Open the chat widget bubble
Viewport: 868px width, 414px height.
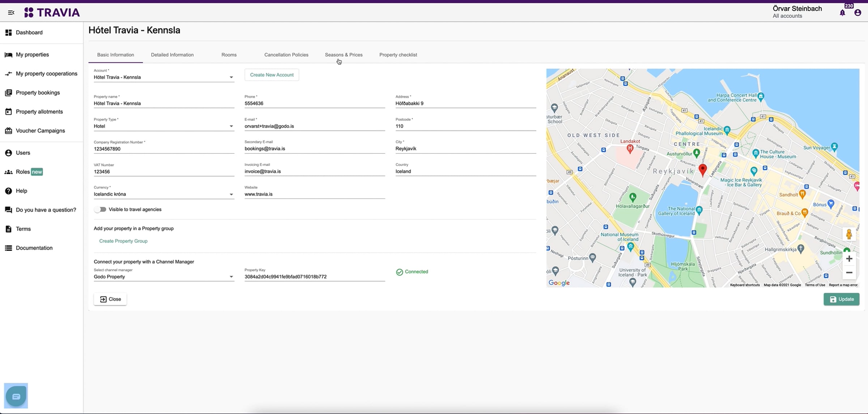[16, 396]
